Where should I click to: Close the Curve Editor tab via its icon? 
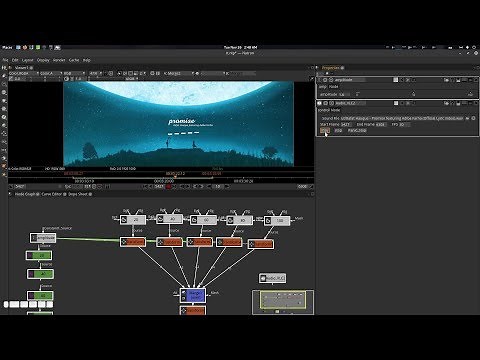click(64, 194)
